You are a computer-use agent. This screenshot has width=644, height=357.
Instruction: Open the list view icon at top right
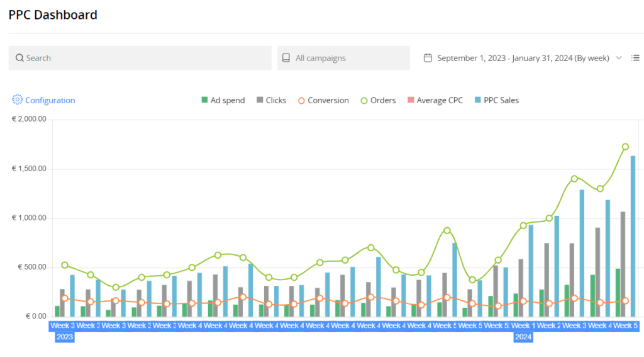(635, 58)
